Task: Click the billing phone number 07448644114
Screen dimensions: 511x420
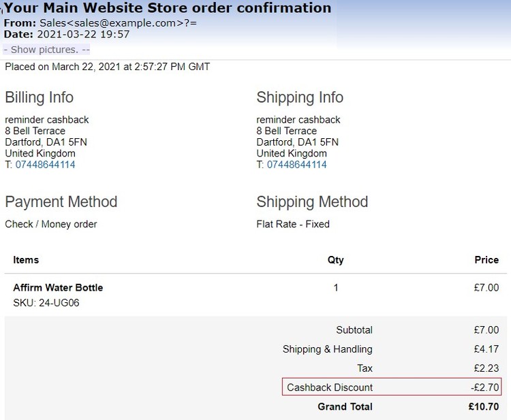Action: 45,165
